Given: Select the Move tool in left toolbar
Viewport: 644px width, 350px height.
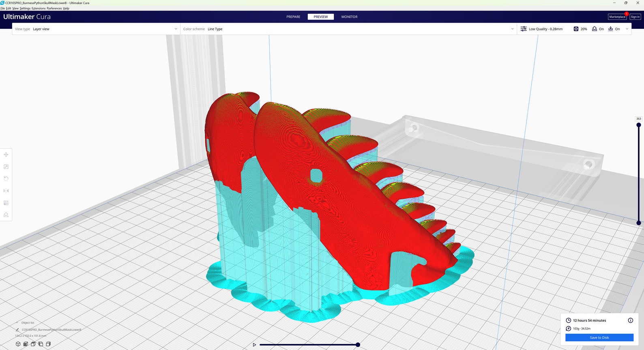Looking at the screenshot, I should [x=6, y=155].
